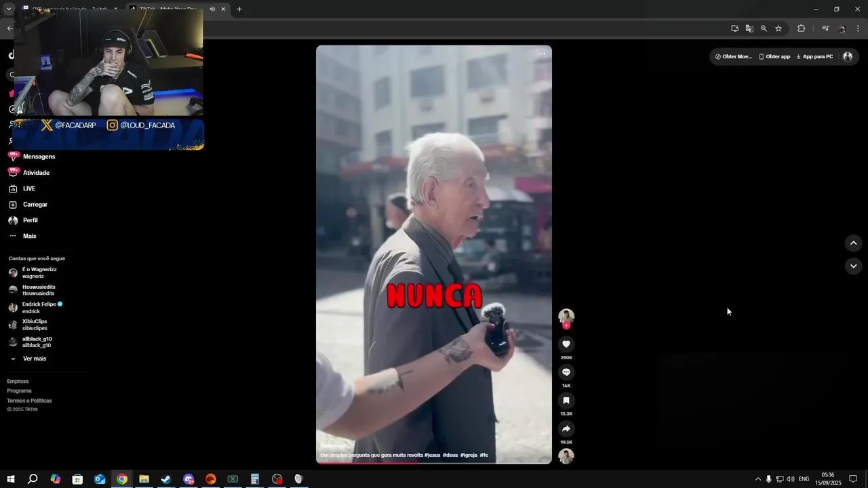868x488 pixels.
Task: Open the Windows notification center
Action: point(853,479)
